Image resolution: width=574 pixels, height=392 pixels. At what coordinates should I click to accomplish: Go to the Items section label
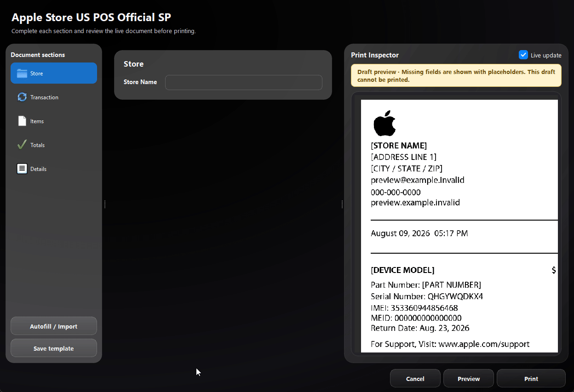point(37,121)
